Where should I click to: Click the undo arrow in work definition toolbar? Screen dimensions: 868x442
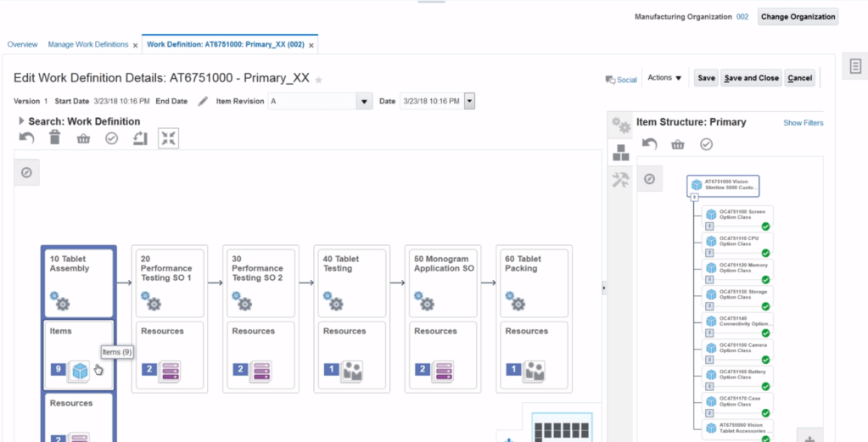[x=27, y=138]
